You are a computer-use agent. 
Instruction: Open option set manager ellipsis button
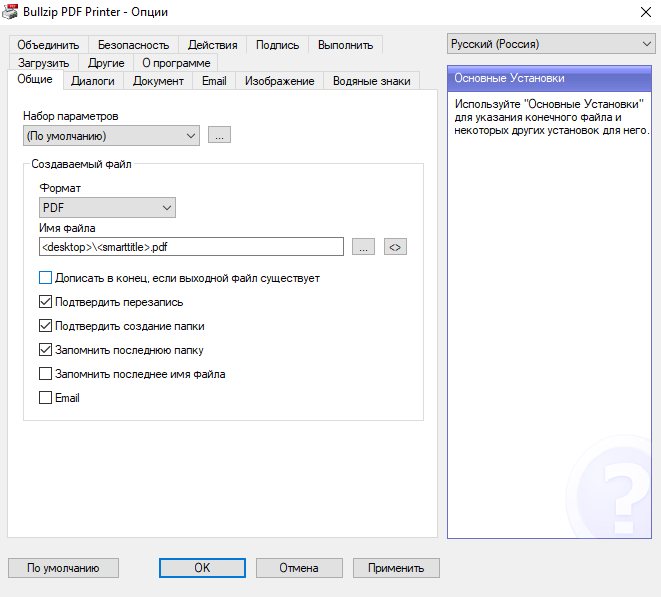(219, 135)
